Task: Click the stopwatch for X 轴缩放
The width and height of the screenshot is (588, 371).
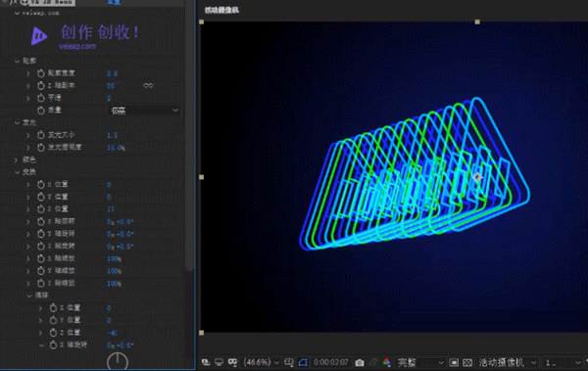Action: 41,259
